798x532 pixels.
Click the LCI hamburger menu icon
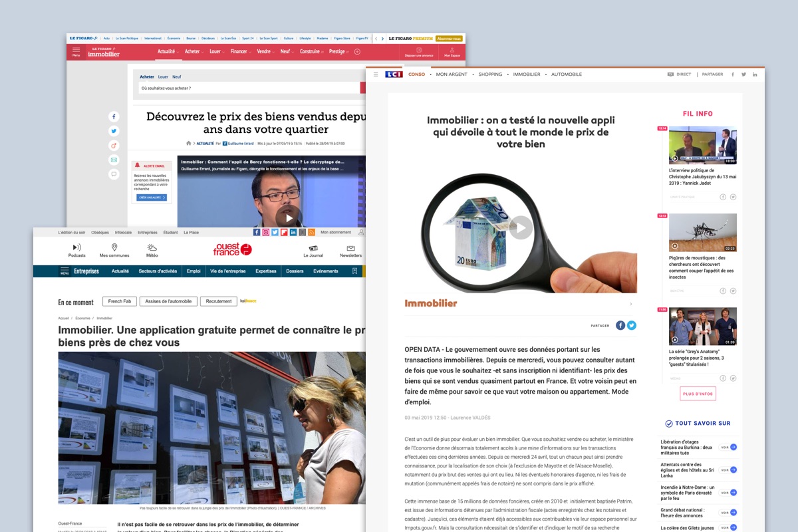[x=376, y=74]
